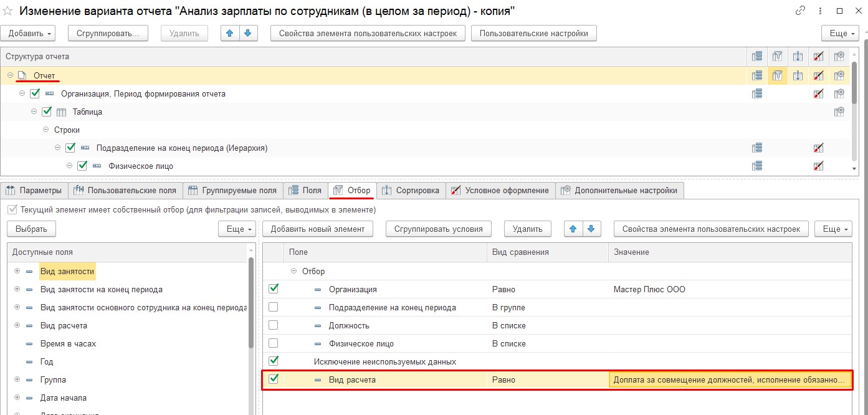Uncheck the Вид расчета Равно filter condition
Screen dimensions: 868x415
[273, 379]
